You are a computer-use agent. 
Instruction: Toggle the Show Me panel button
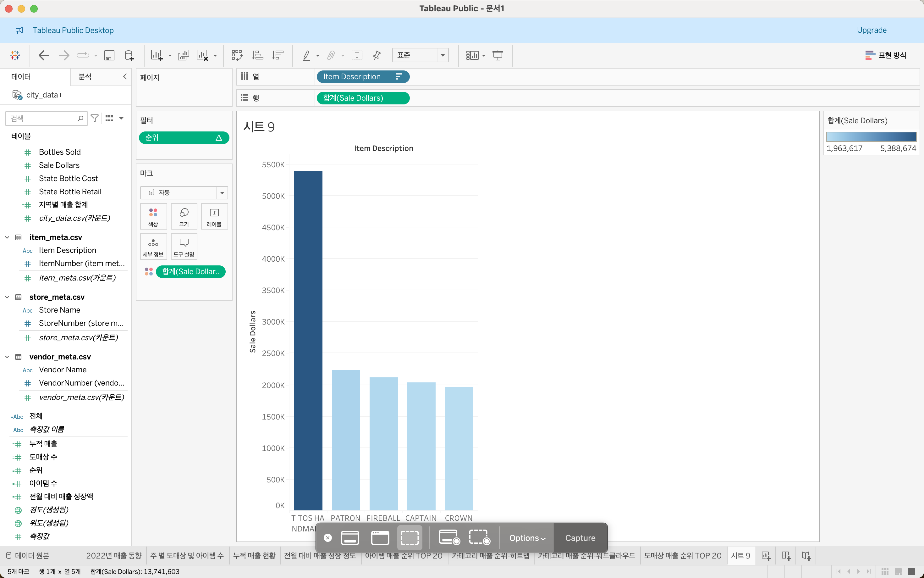pos(885,55)
